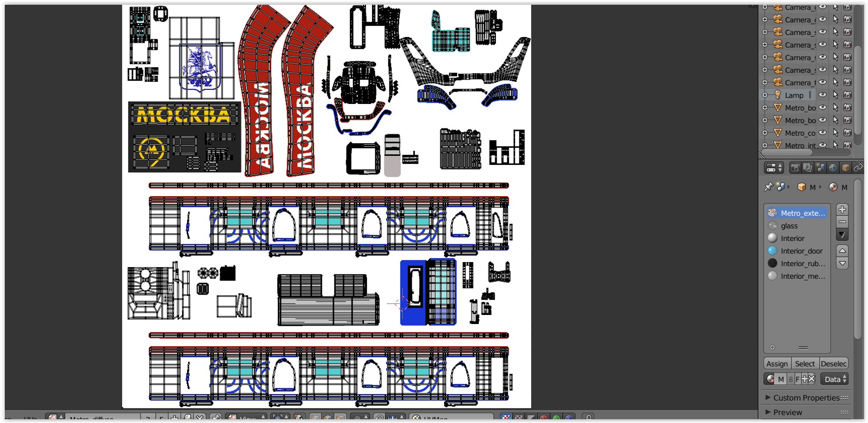Select the Lamp object icon in outliner
868x423 pixels.
click(778, 95)
